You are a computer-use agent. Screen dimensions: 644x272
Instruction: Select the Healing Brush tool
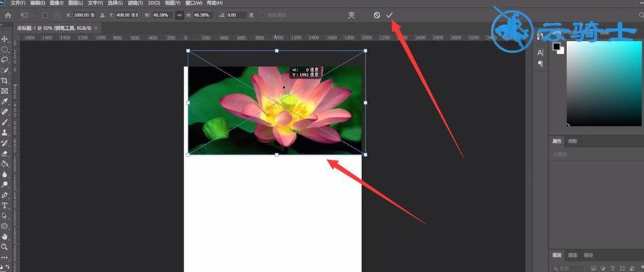[5, 112]
